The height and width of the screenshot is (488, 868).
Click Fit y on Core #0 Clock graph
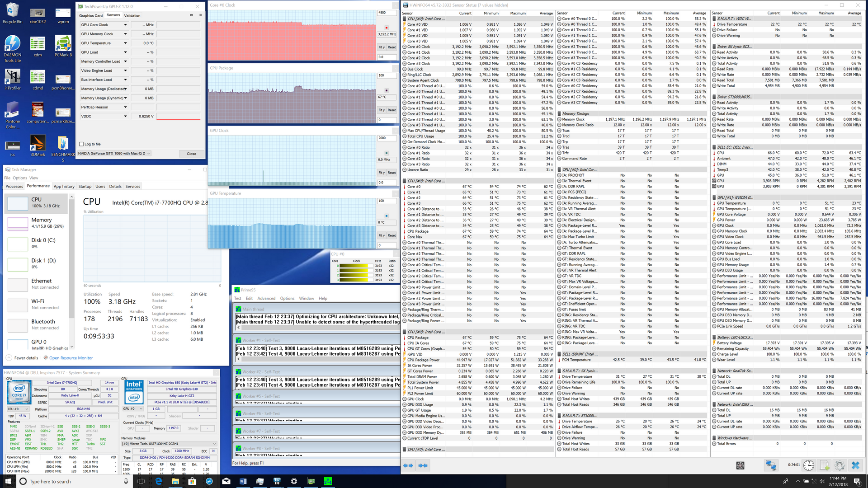(382, 47)
